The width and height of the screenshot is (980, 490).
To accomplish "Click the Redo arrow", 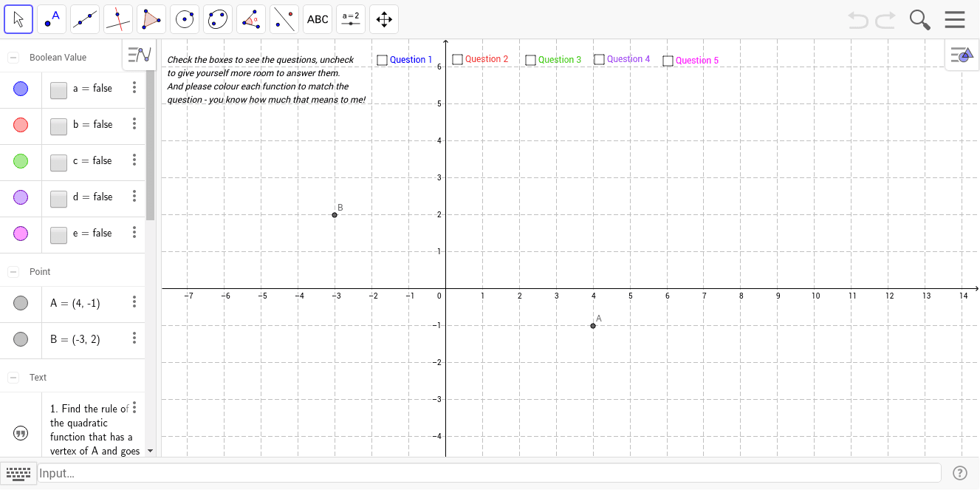I will click(x=885, y=20).
